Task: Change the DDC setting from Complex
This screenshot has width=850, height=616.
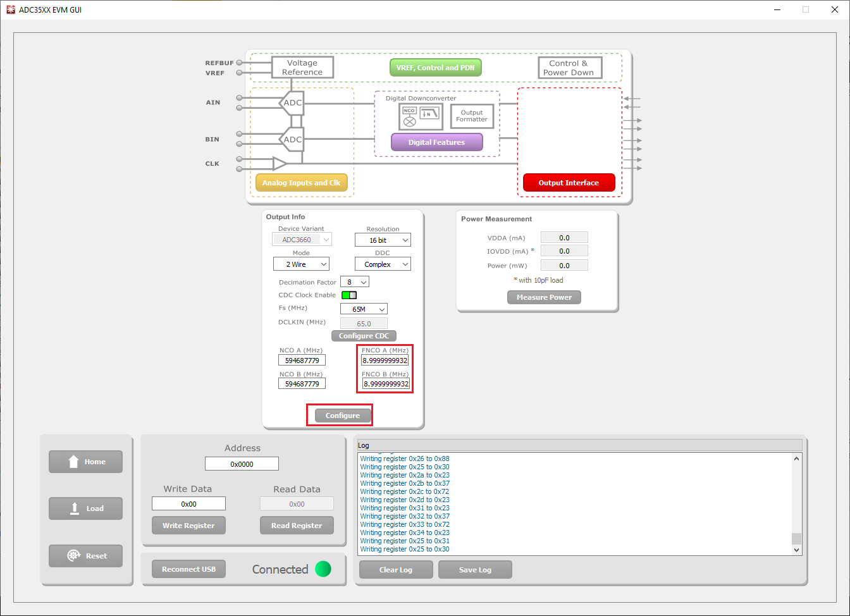Action: [x=383, y=264]
